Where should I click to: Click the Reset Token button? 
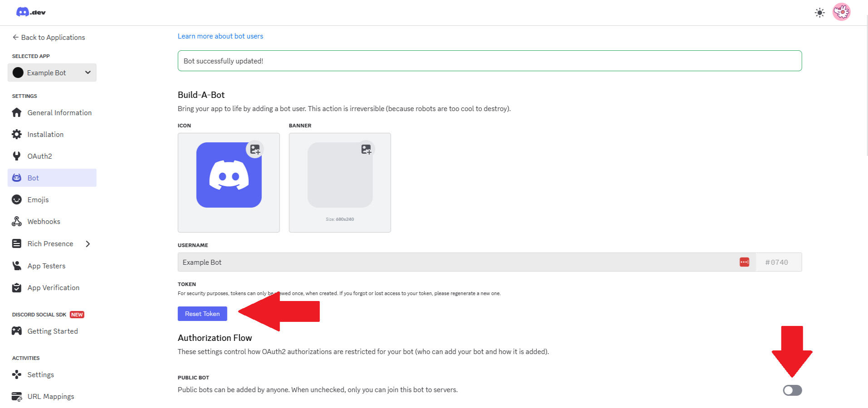pos(202,314)
